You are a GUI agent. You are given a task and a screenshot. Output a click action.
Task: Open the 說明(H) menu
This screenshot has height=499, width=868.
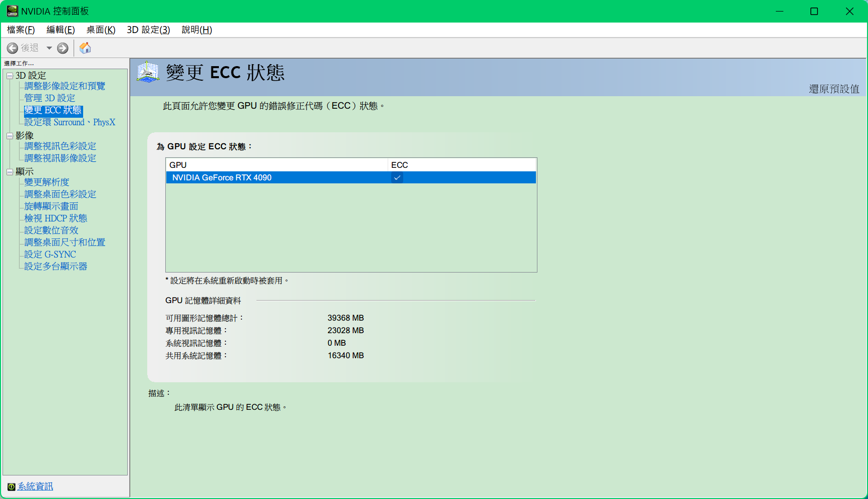tap(197, 30)
